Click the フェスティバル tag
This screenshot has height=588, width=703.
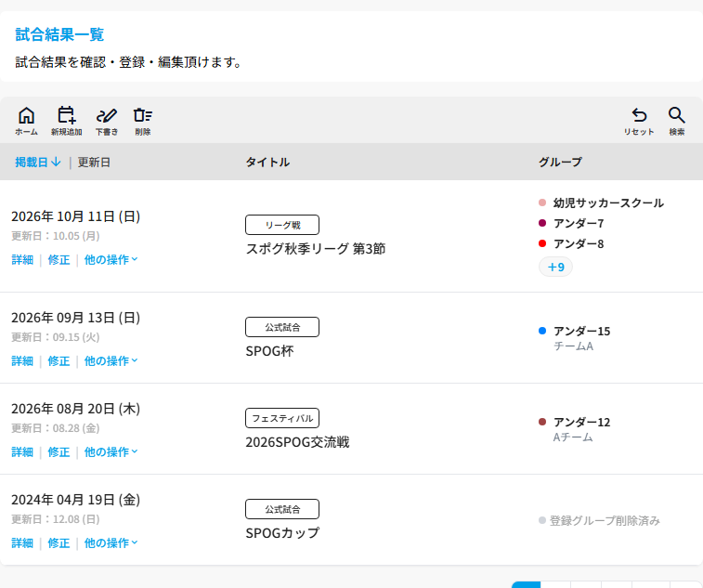point(282,418)
